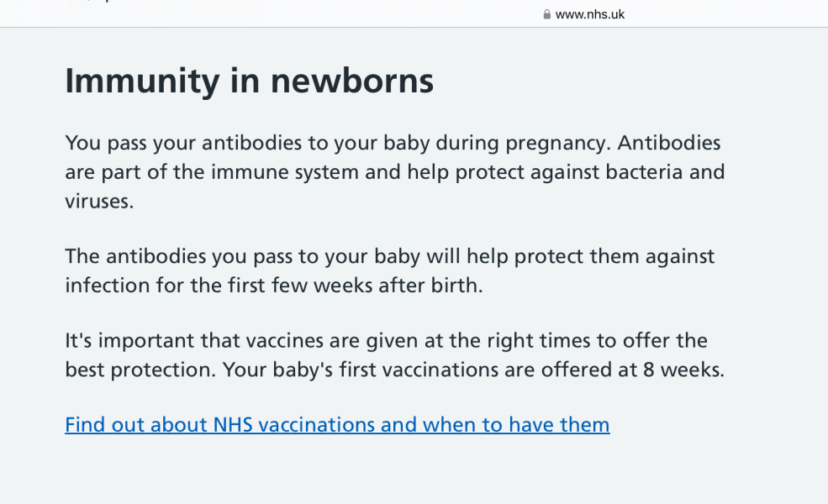Click the "Immunity in newborns" heading
828x504 pixels.
pyautogui.click(x=249, y=81)
